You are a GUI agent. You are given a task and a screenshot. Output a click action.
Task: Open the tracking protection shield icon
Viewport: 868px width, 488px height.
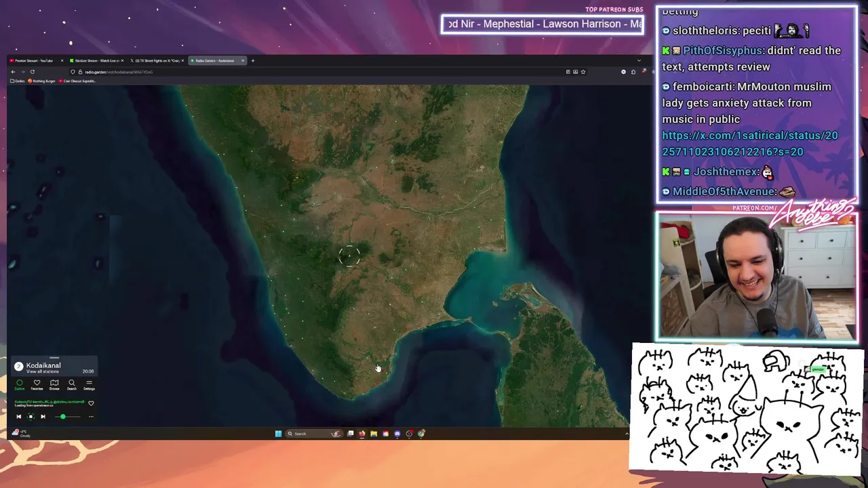[73, 72]
